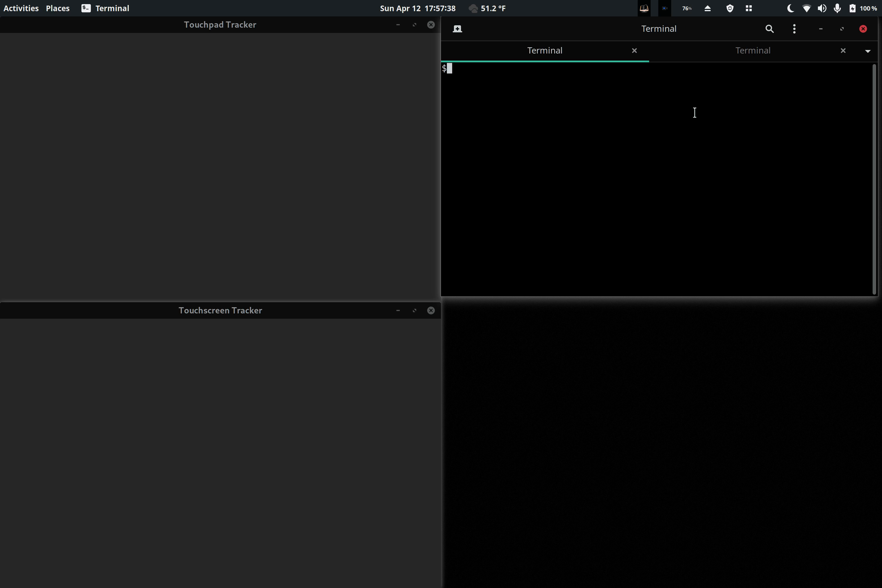Click the volume speaker icon
882x588 pixels.
(x=822, y=8)
